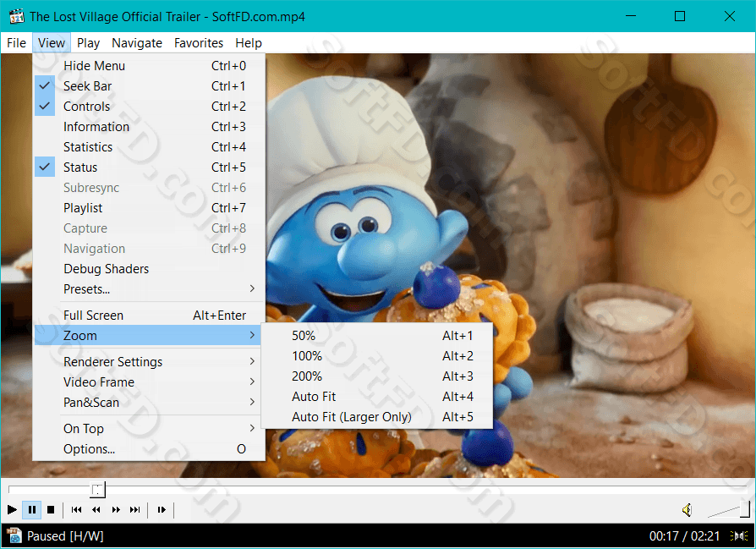This screenshot has height=549, width=756.
Task: Enable the Information panel
Action: (149, 126)
